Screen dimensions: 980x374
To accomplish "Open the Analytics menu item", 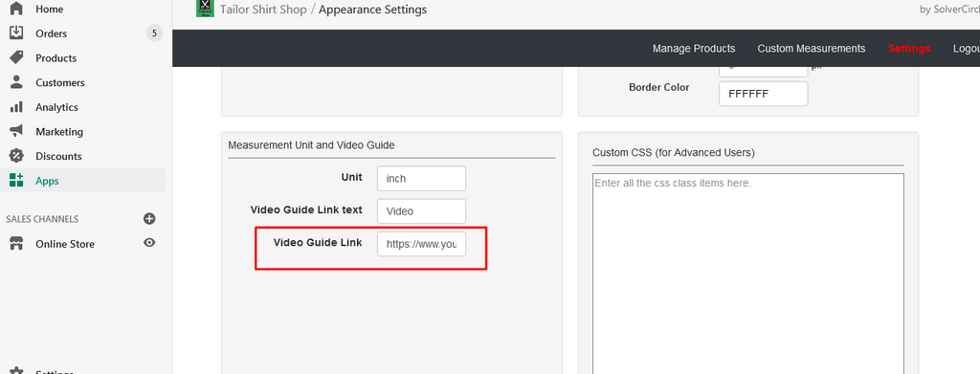I will pos(56,107).
